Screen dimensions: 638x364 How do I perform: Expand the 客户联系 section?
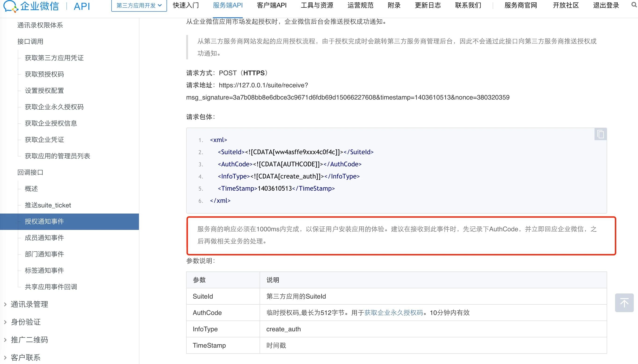pos(25,357)
